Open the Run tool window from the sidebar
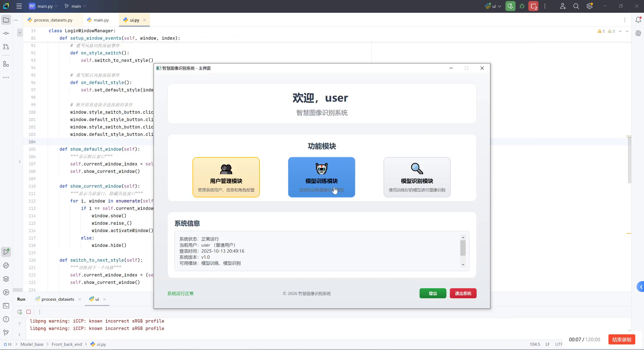644x350 pixels. pyautogui.click(x=6, y=252)
